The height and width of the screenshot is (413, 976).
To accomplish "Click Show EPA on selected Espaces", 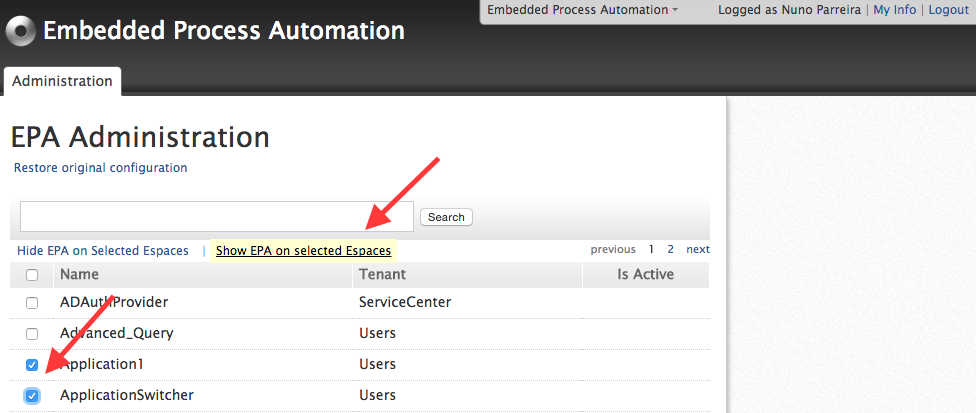I will [x=303, y=251].
